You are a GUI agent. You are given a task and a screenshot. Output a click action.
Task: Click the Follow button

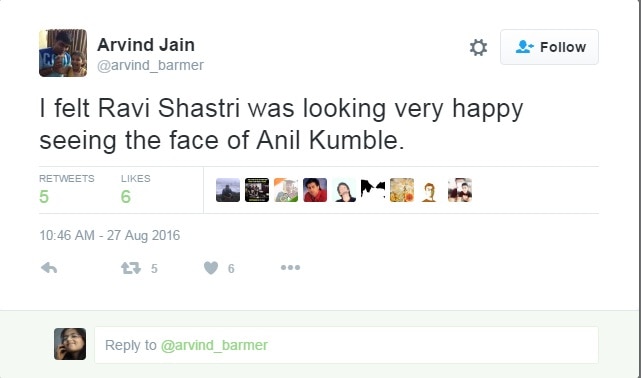pos(549,47)
